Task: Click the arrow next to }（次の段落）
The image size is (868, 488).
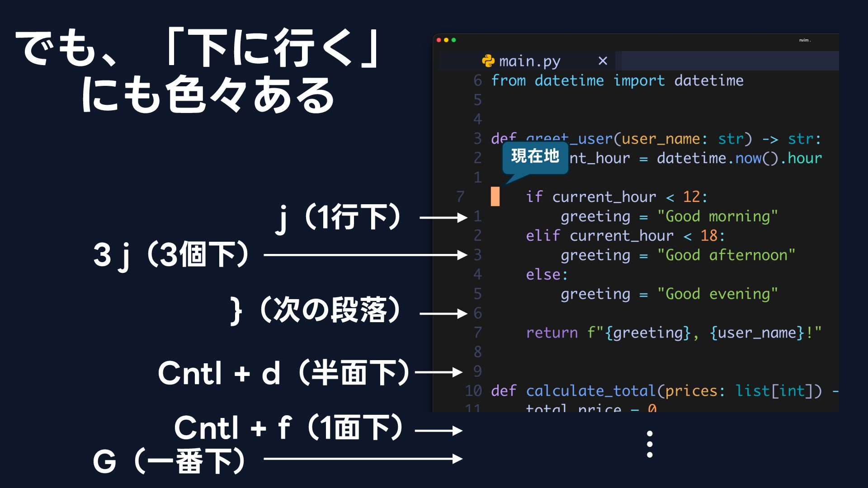Action: [x=443, y=314]
